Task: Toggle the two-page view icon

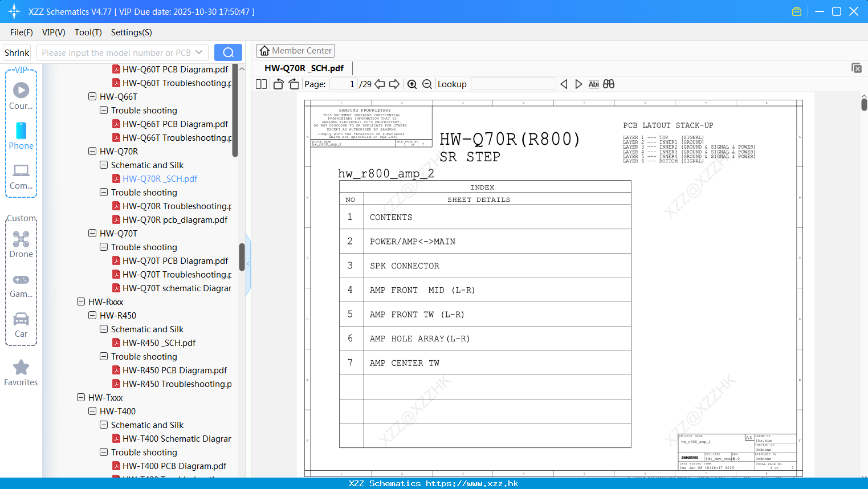Action: [261, 84]
